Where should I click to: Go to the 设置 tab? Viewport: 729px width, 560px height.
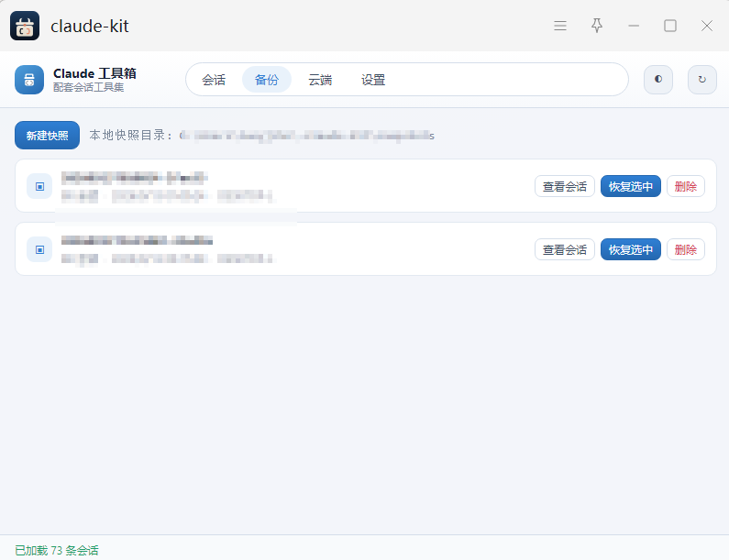click(x=373, y=80)
